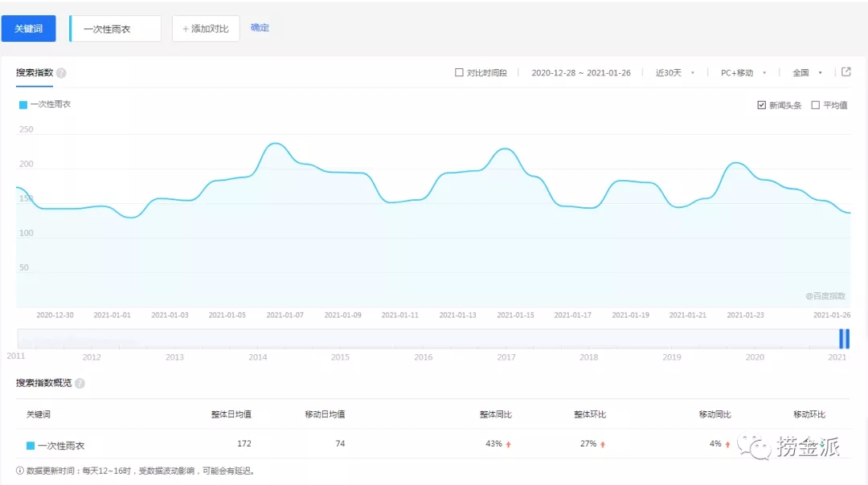Check the 平均值 checkbox
The height and width of the screenshot is (485, 868).
(815, 105)
